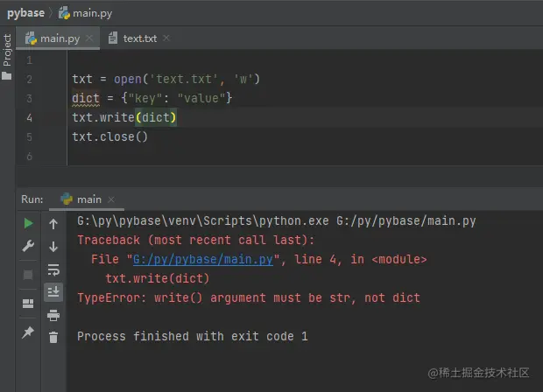Click the TypeError message line
The height and width of the screenshot is (392, 543).
coord(249,297)
